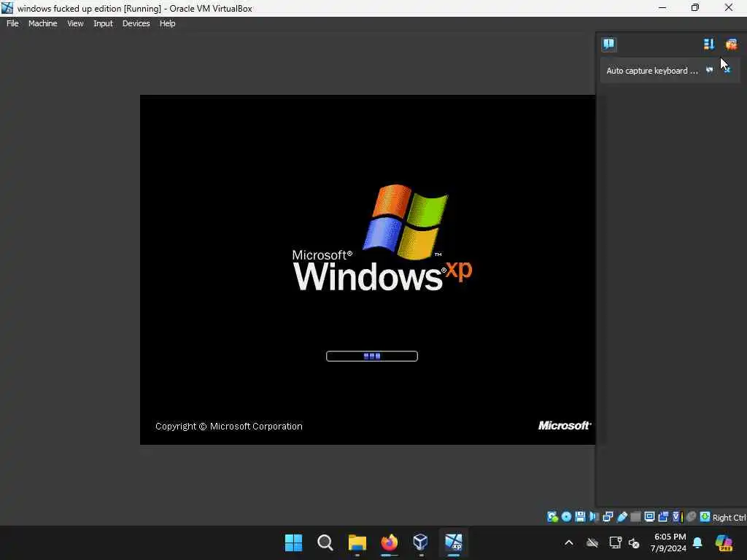Restore down the VirtualBox VM window
The image size is (747, 560).
(x=695, y=7)
